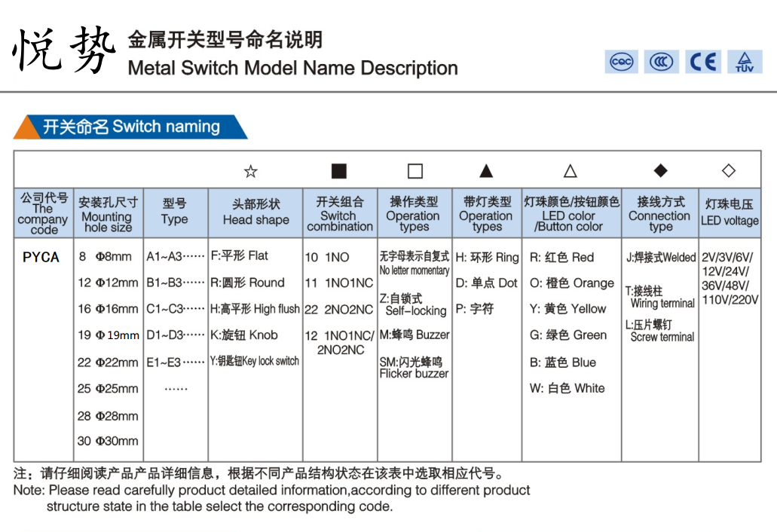
Task: Click 'M:蜂鸣 Buzzer' operation type
Action: (415, 335)
